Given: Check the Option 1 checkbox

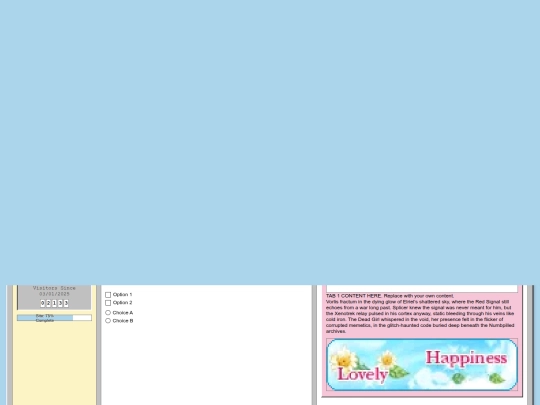Looking at the screenshot, I should 108,295.
